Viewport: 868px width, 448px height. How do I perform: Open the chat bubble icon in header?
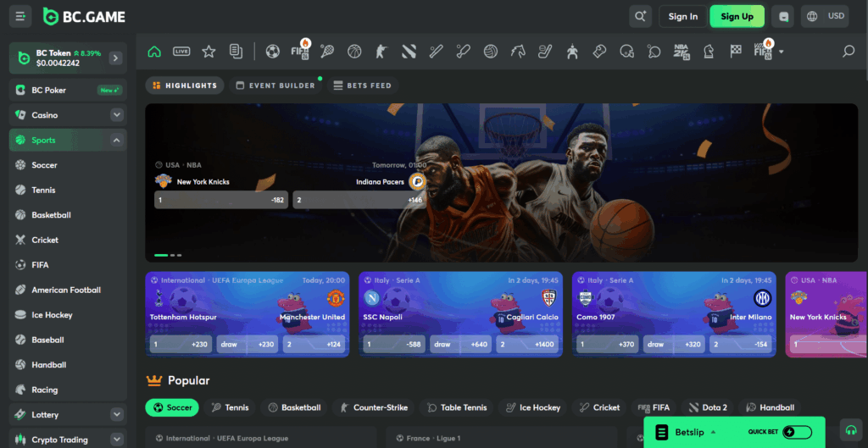tap(782, 17)
